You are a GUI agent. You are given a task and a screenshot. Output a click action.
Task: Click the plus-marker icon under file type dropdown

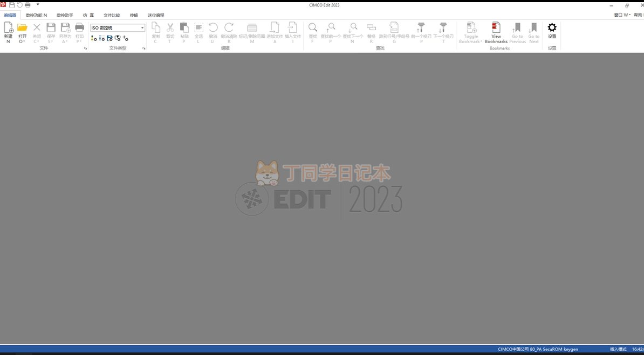click(x=126, y=38)
